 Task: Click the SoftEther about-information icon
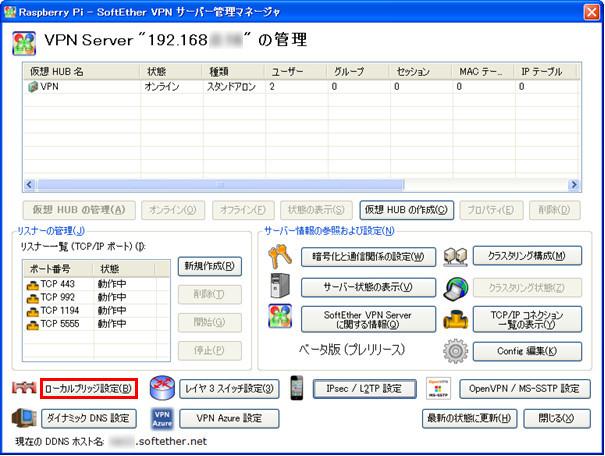point(280,316)
